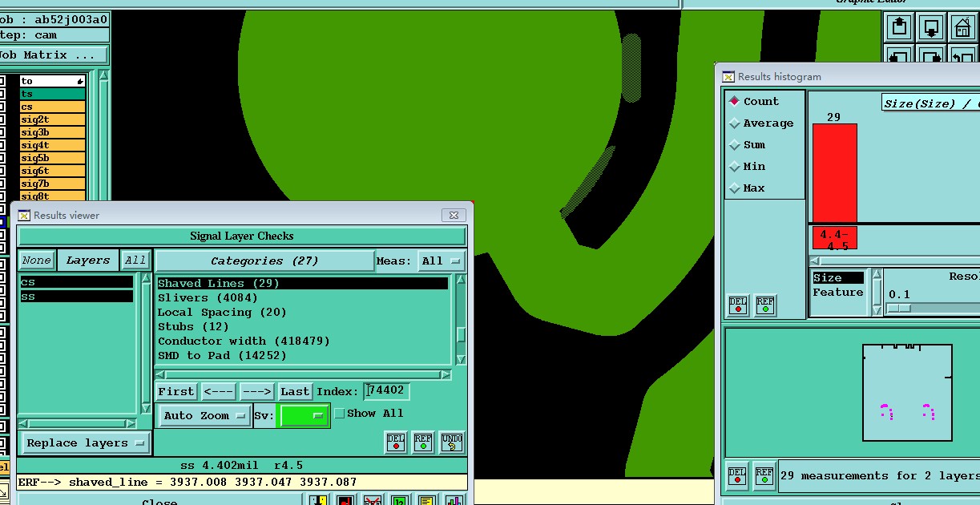
Task: Open the Auto Zoom dropdown
Action: [204, 415]
